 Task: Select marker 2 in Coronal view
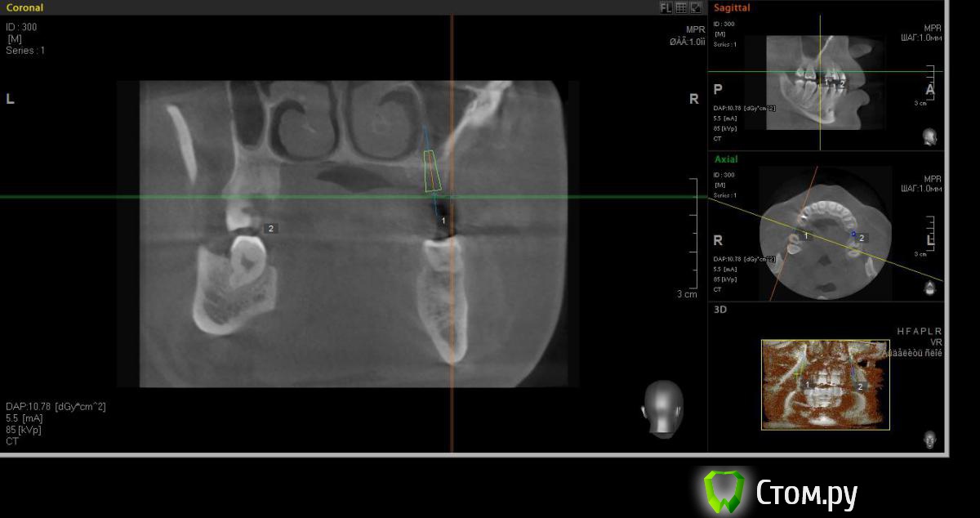click(270, 229)
